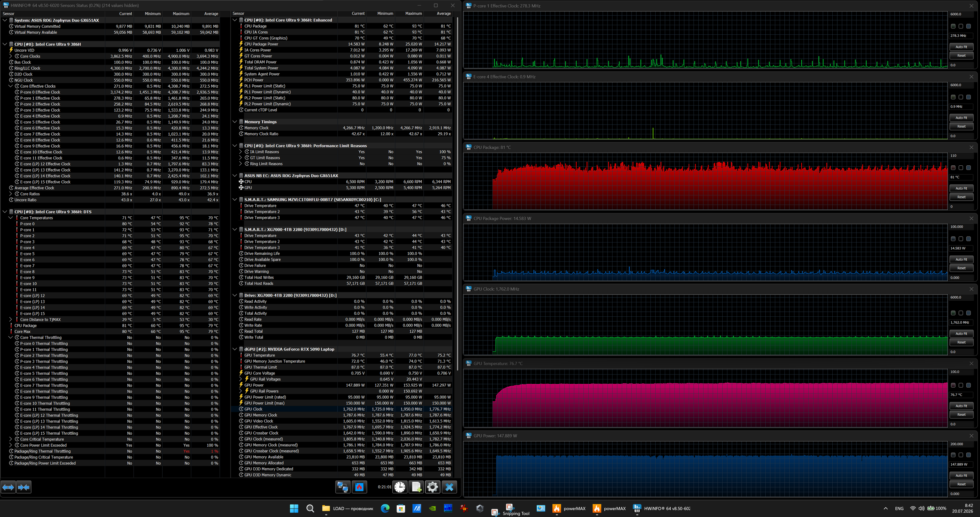
Task: Click the Maximum column header in right pane
Action: click(409, 14)
